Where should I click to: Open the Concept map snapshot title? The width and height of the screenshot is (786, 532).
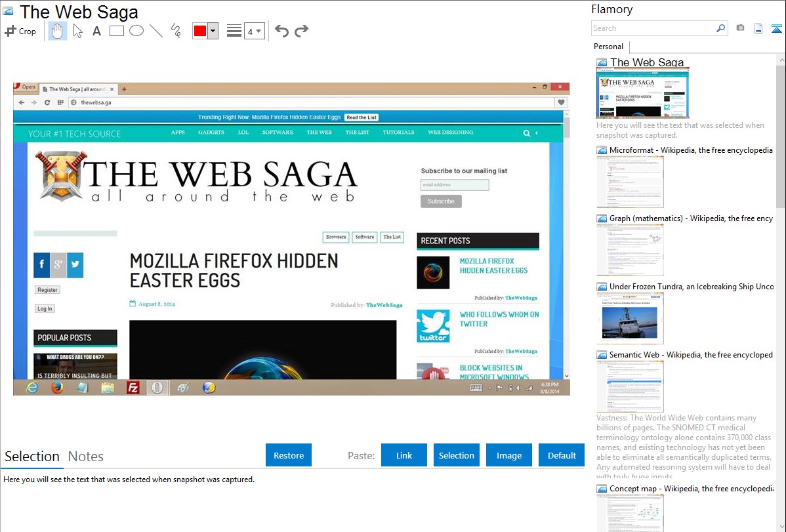[x=691, y=488]
